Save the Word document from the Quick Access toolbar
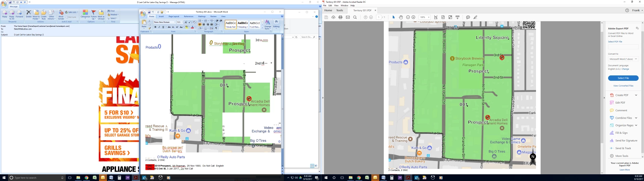The image size is (644, 181). (149, 12)
